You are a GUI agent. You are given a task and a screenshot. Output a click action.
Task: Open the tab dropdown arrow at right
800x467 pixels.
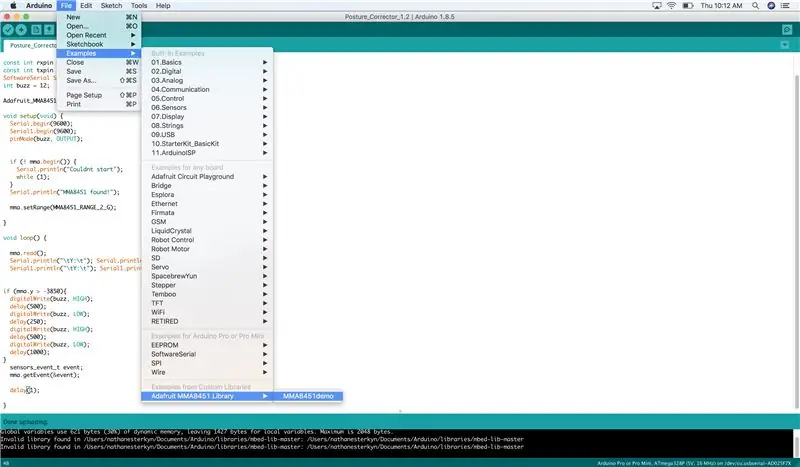(x=785, y=45)
